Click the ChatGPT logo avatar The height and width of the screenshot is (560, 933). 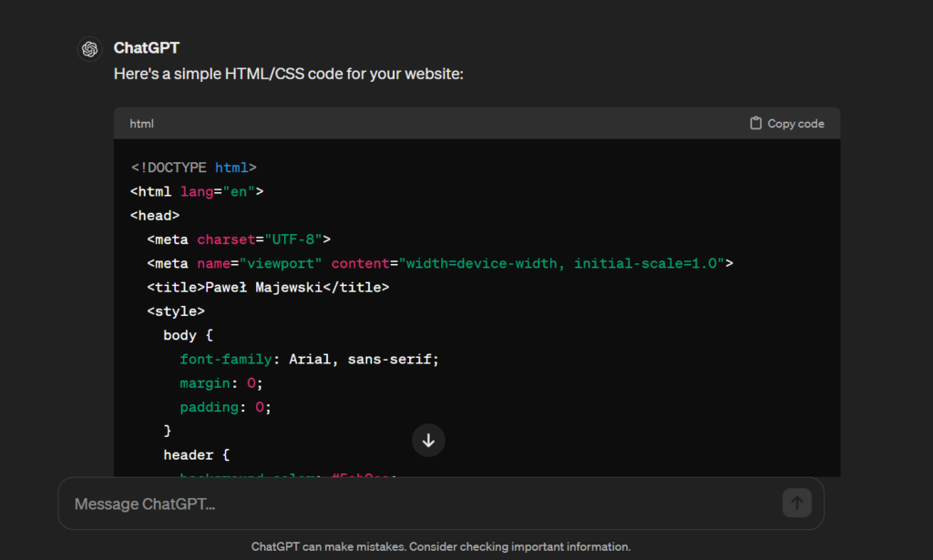click(89, 49)
